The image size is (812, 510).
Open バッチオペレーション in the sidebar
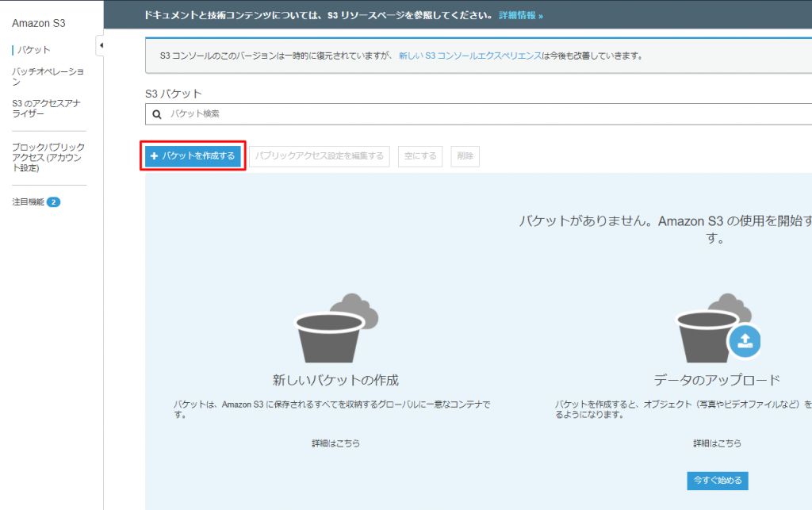pos(48,76)
